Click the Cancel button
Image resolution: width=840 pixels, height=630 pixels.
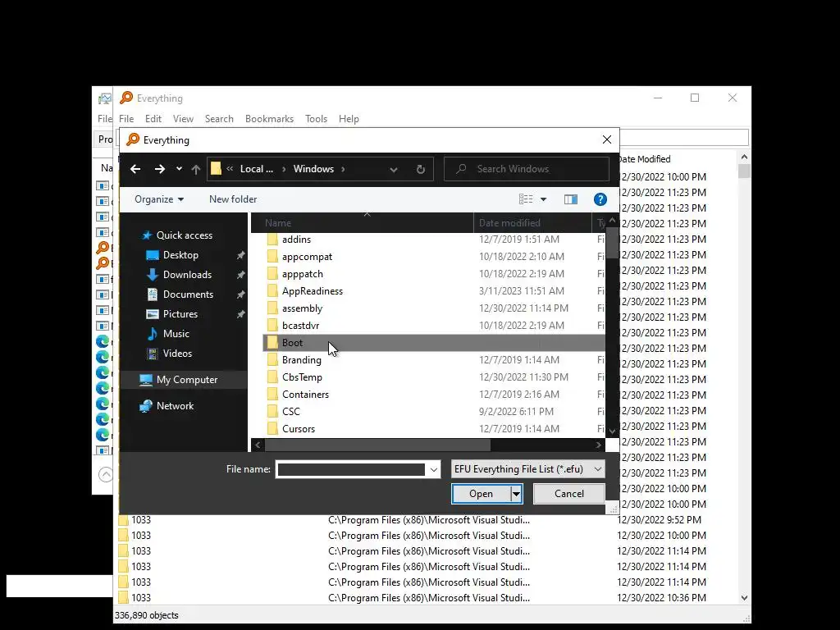click(x=569, y=494)
